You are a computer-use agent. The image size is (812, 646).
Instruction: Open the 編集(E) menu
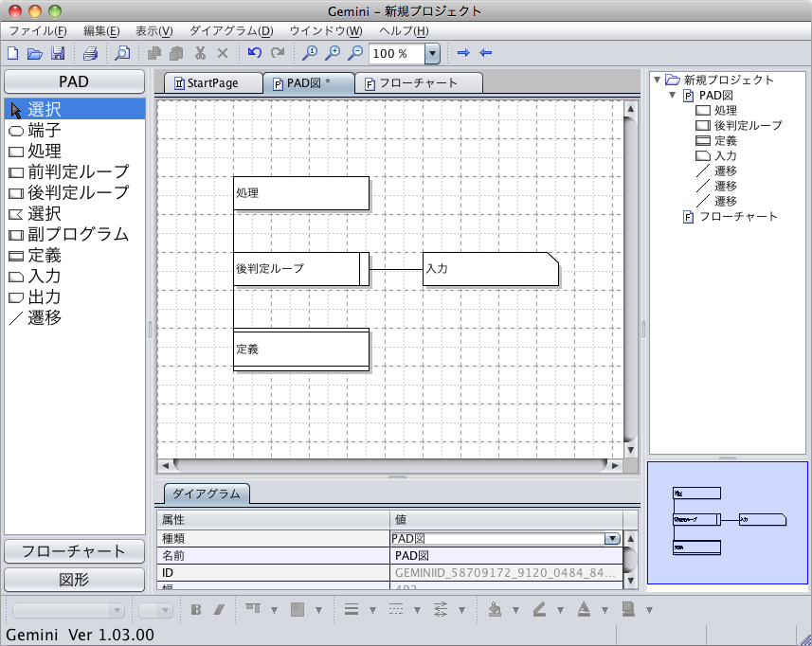coord(101,31)
